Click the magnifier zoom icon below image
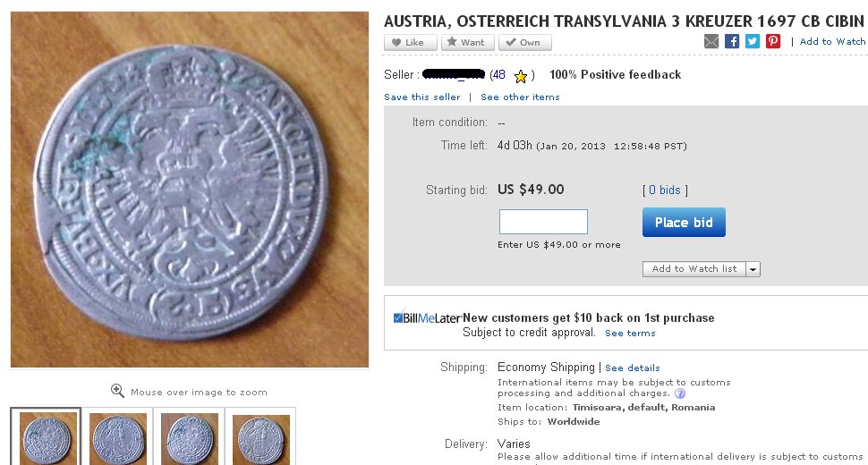The width and height of the screenshot is (868, 465). [x=117, y=391]
